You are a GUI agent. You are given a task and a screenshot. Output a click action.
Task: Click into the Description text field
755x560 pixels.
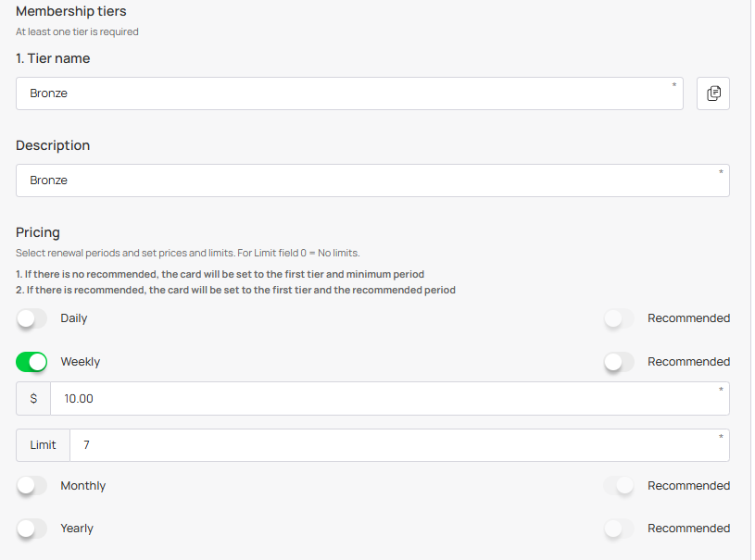click(372, 180)
